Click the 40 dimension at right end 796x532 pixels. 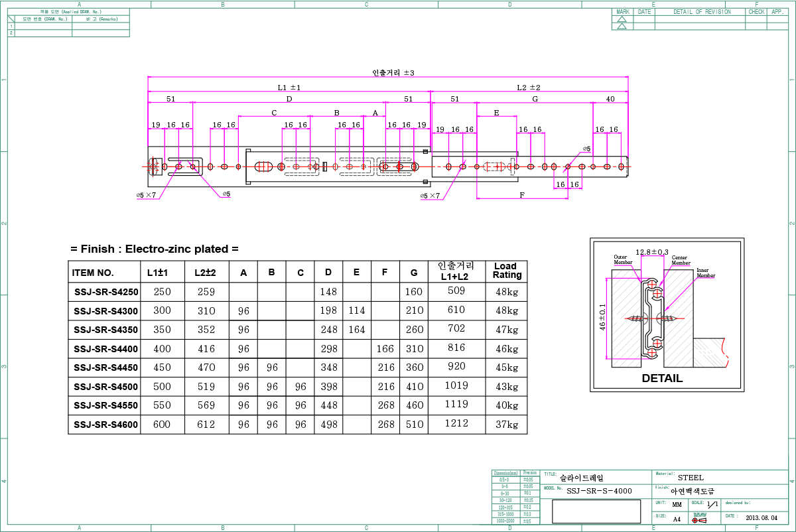pos(610,99)
